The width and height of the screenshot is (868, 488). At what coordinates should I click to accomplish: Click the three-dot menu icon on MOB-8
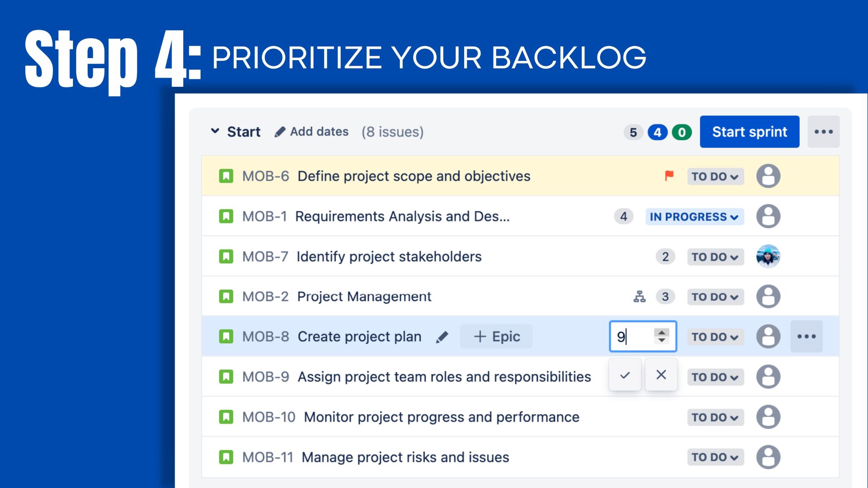pyautogui.click(x=807, y=337)
